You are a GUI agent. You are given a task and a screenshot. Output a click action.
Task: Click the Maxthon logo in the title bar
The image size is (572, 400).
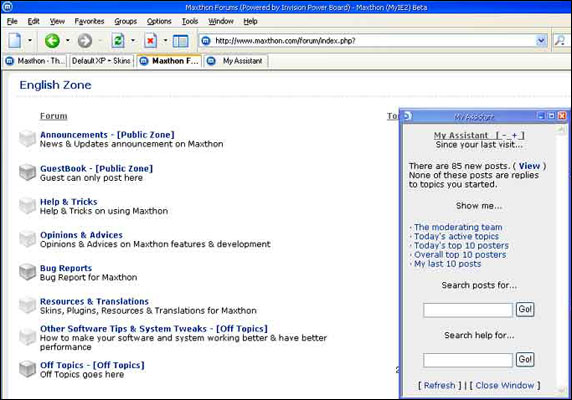7,7
